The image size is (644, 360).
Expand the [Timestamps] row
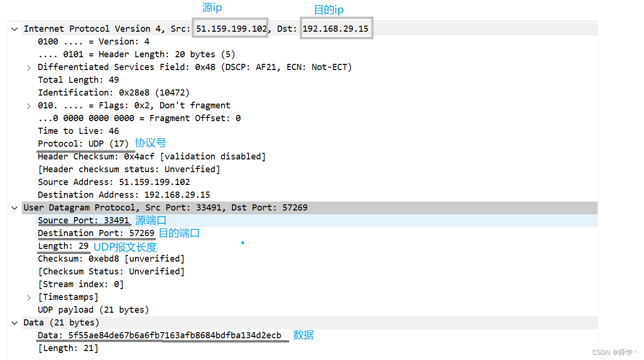[x=29, y=298]
